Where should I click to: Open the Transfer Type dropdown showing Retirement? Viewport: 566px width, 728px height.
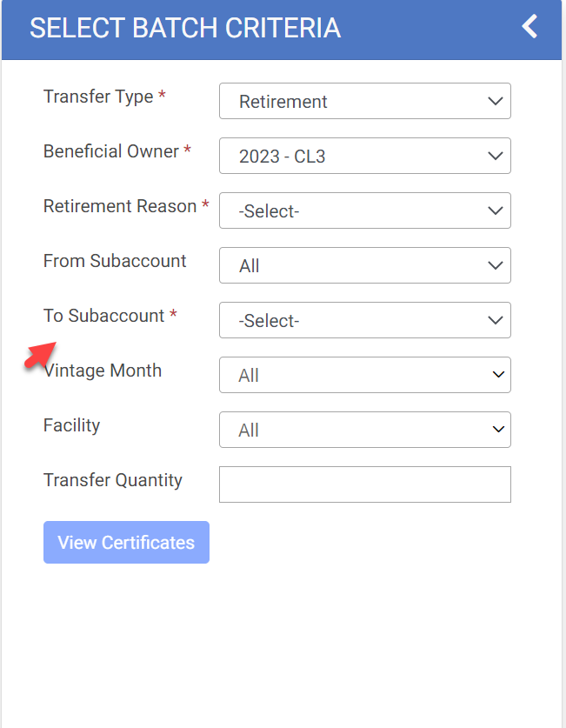pyautogui.click(x=364, y=102)
